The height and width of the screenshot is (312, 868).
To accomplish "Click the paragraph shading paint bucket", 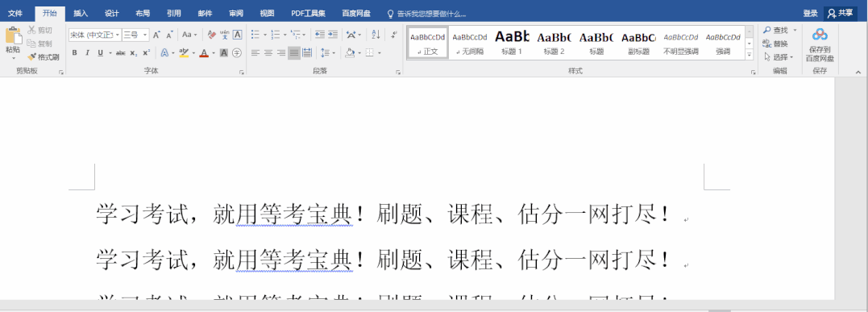I will (349, 53).
